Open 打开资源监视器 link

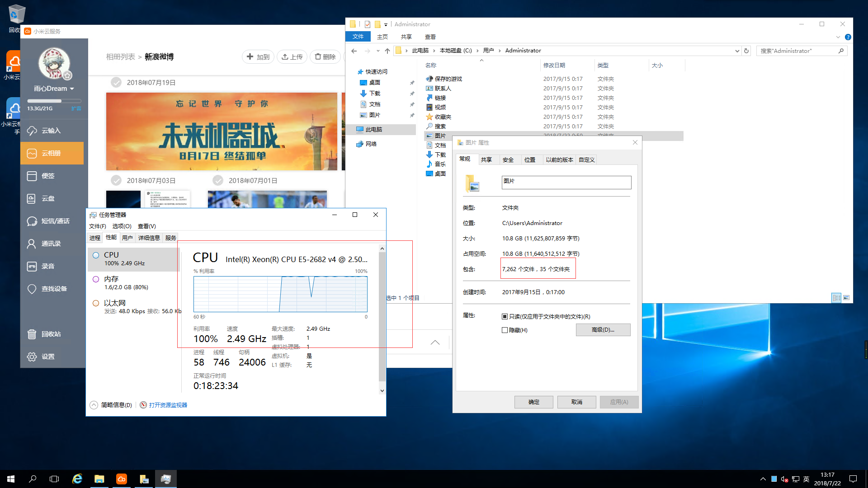(x=168, y=405)
